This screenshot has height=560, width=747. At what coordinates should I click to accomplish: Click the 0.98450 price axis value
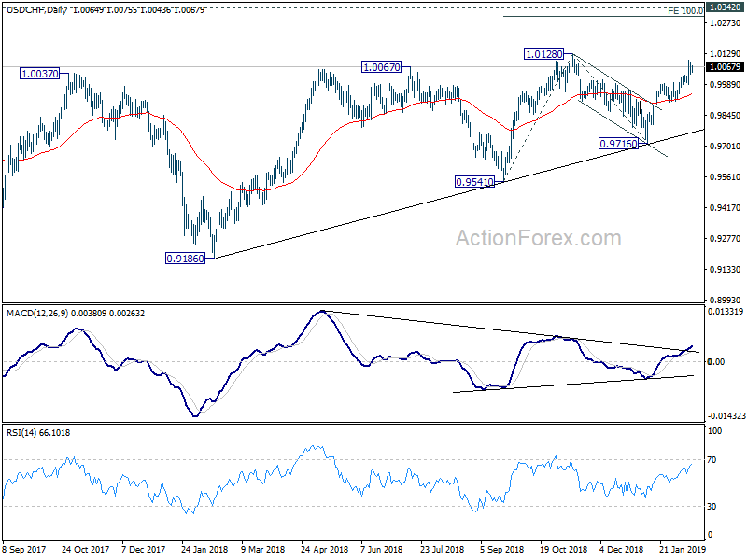[x=726, y=115]
